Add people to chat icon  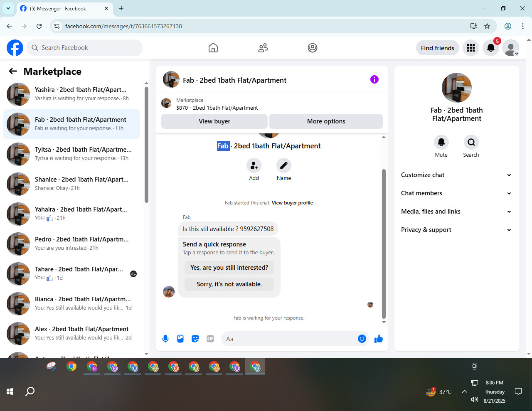click(x=254, y=166)
